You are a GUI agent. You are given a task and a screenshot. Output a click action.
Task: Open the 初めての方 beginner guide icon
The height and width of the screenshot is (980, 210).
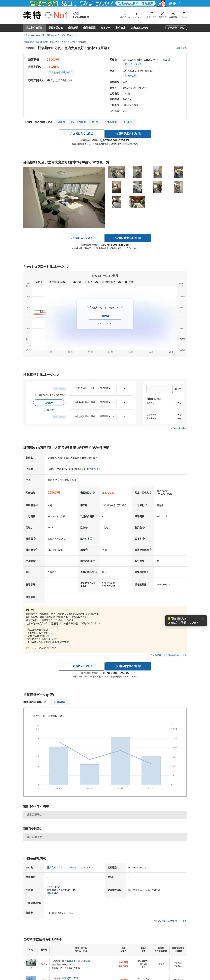click(125, 15)
